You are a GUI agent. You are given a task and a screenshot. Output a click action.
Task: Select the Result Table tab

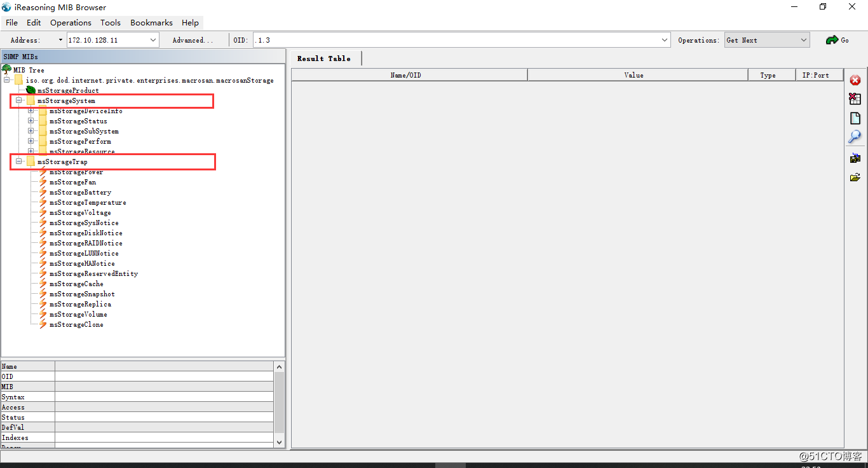[x=325, y=58]
